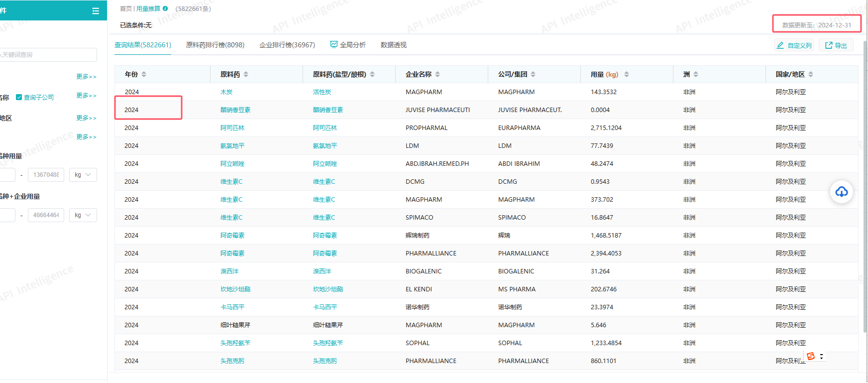Expand the first 更多>> filter link
The height and width of the screenshot is (383, 868).
(86, 77)
